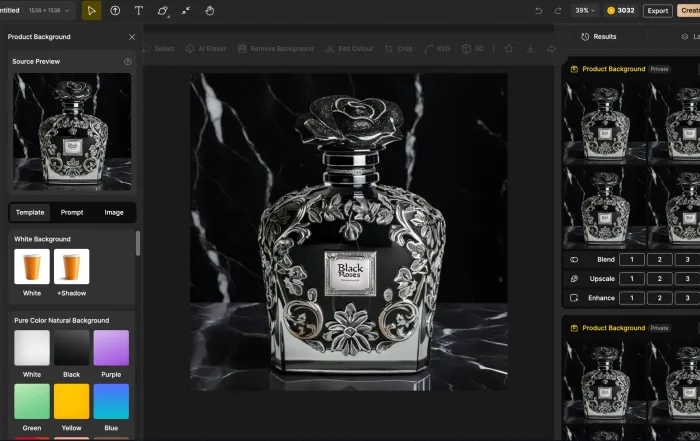The height and width of the screenshot is (441, 700).
Task: Click the Upscale row icon
Action: click(x=574, y=279)
